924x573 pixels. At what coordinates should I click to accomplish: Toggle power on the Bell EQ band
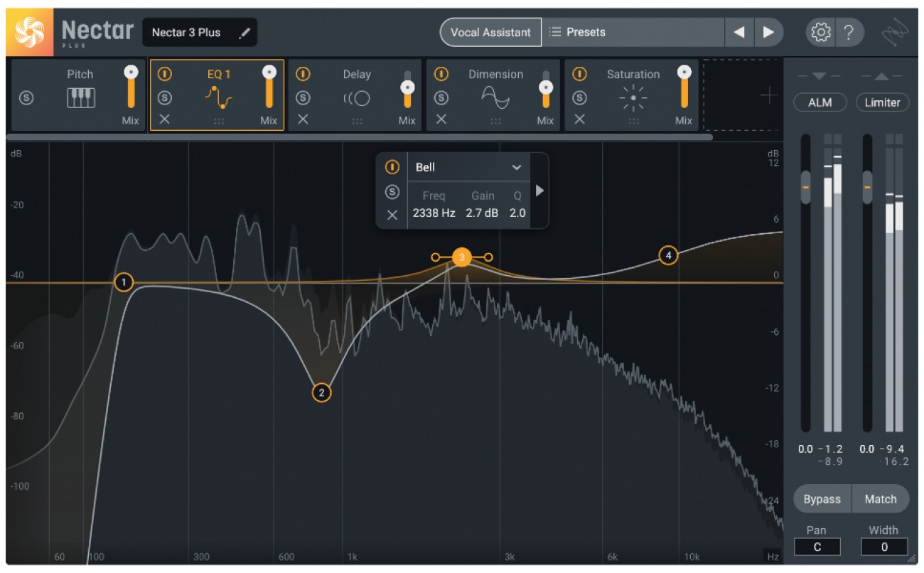click(x=392, y=167)
